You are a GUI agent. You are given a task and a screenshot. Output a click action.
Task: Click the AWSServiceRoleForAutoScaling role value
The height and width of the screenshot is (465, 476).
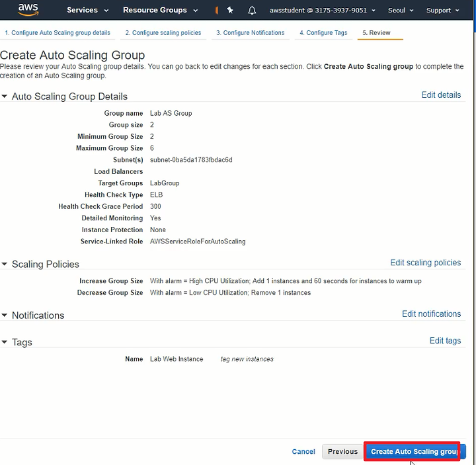(198, 241)
